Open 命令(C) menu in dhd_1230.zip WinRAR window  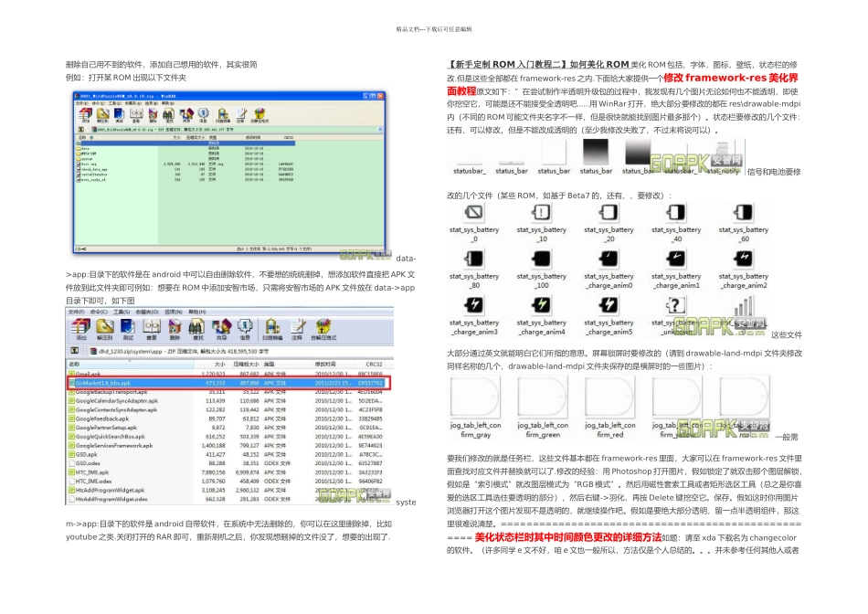(x=99, y=312)
